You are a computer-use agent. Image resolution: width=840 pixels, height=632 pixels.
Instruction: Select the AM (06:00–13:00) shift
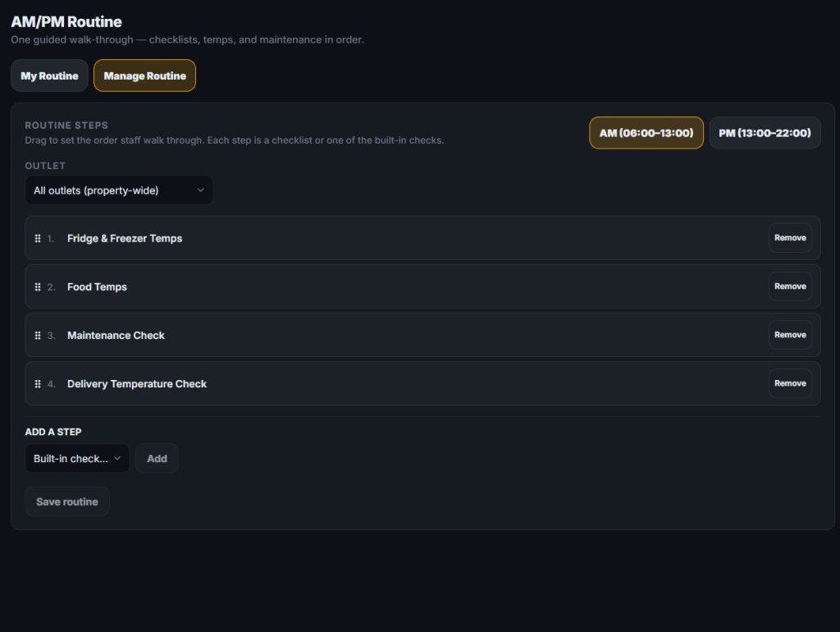[646, 133]
